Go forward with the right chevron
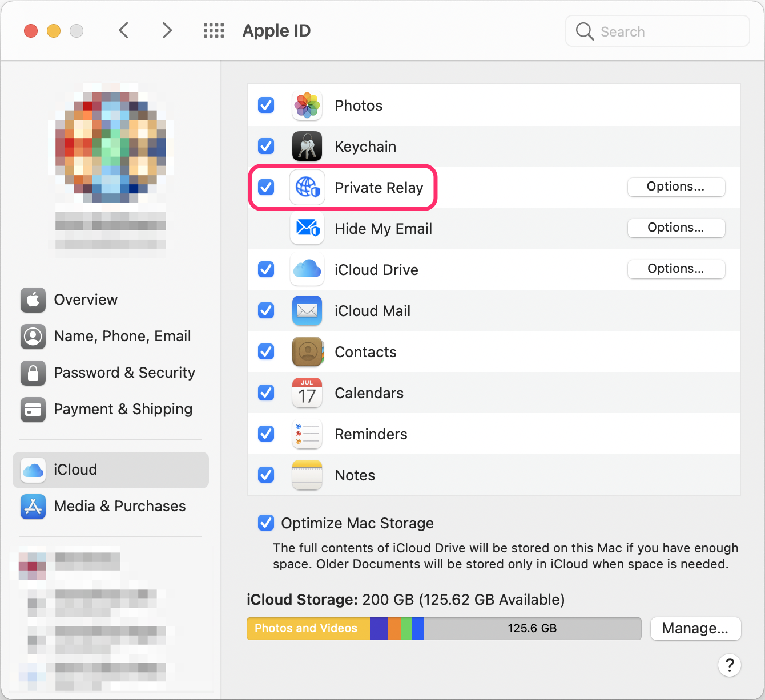The height and width of the screenshot is (700, 765). pyautogui.click(x=167, y=30)
